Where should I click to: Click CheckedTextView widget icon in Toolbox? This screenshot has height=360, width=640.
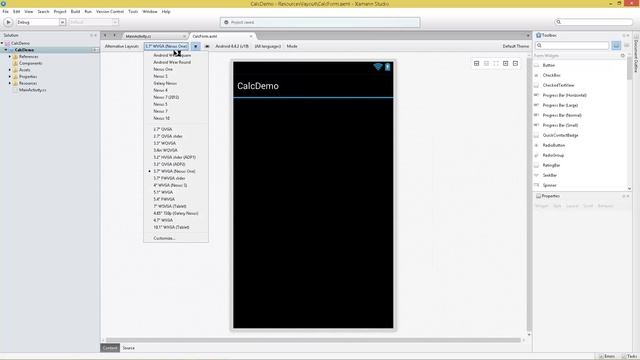pos(537,85)
